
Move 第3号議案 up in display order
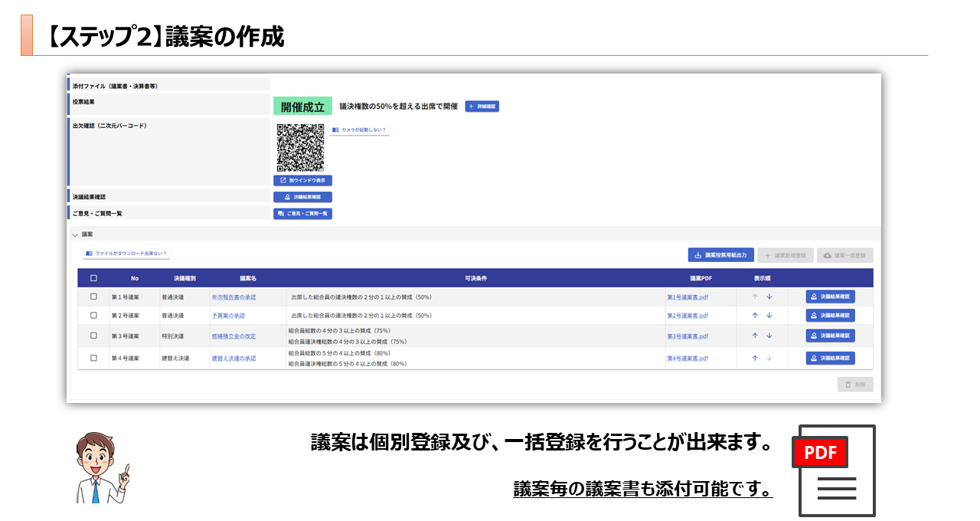[x=755, y=336]
